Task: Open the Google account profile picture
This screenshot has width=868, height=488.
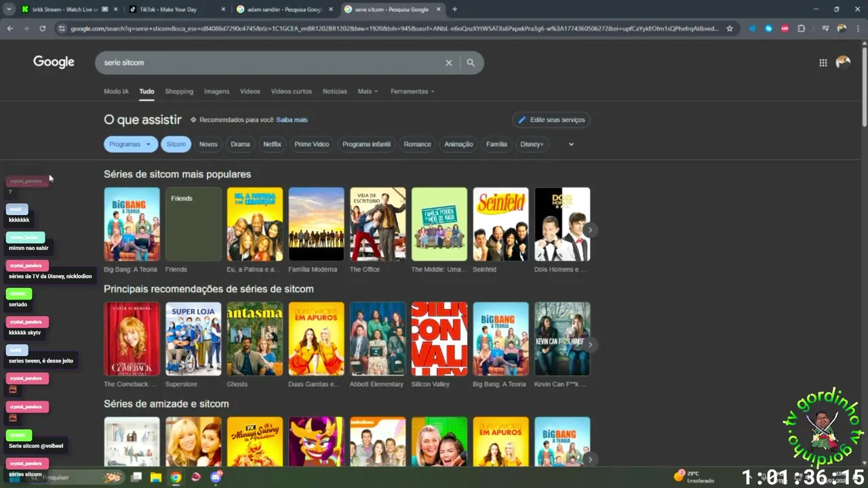Action: pyautogui.click(x=843, y=62)
